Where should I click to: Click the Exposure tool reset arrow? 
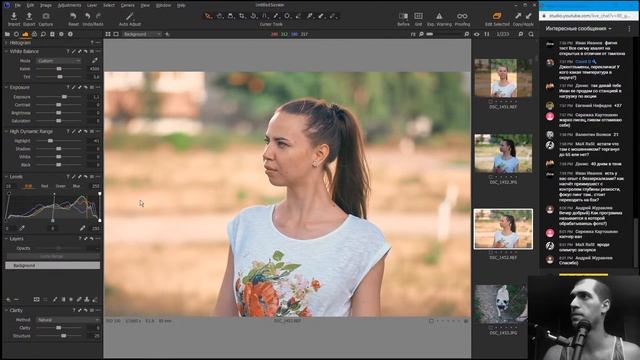pos(86,87)
